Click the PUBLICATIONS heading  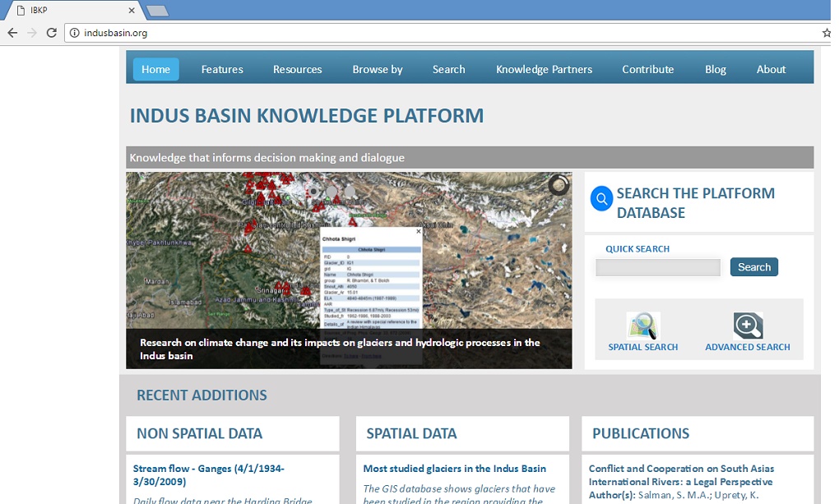[x=641, y=433]
